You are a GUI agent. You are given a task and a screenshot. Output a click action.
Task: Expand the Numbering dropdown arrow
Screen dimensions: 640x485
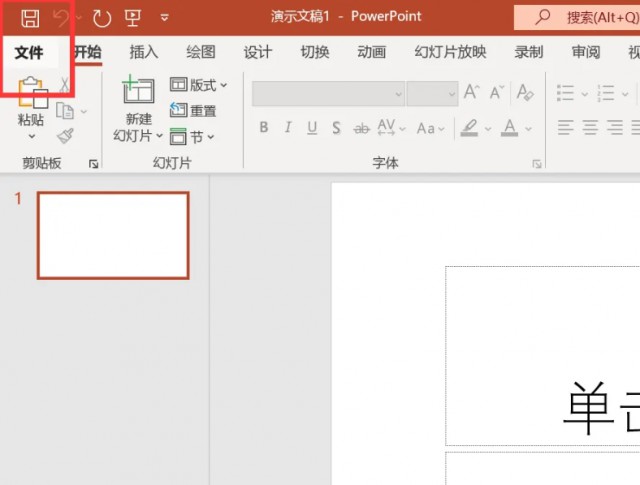(x=625, y=94)
